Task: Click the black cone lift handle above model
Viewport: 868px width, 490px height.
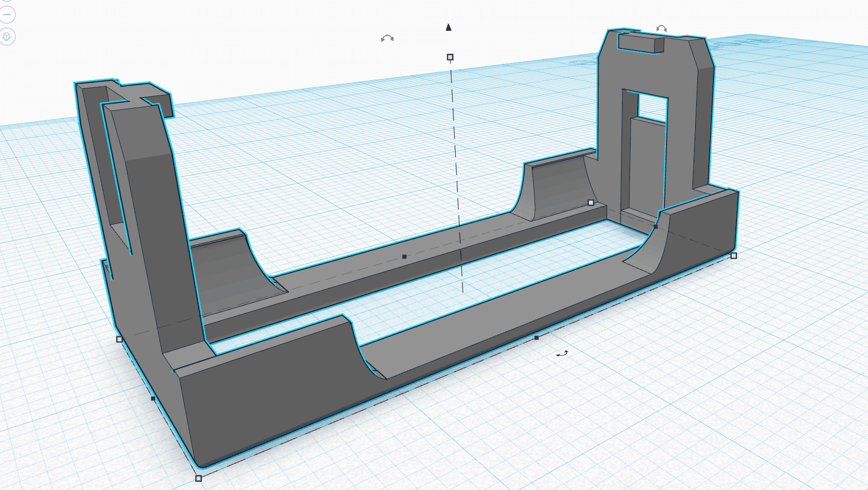Action: (448, 27)
